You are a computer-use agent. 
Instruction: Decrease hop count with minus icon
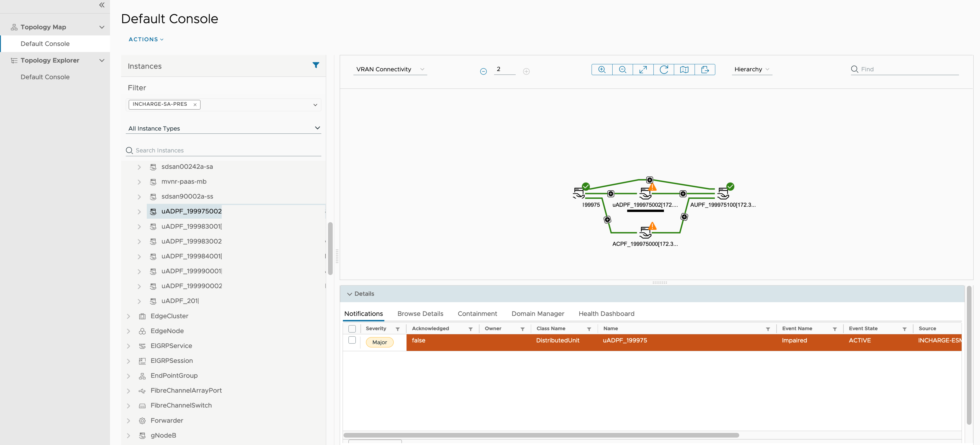point(483,72)
